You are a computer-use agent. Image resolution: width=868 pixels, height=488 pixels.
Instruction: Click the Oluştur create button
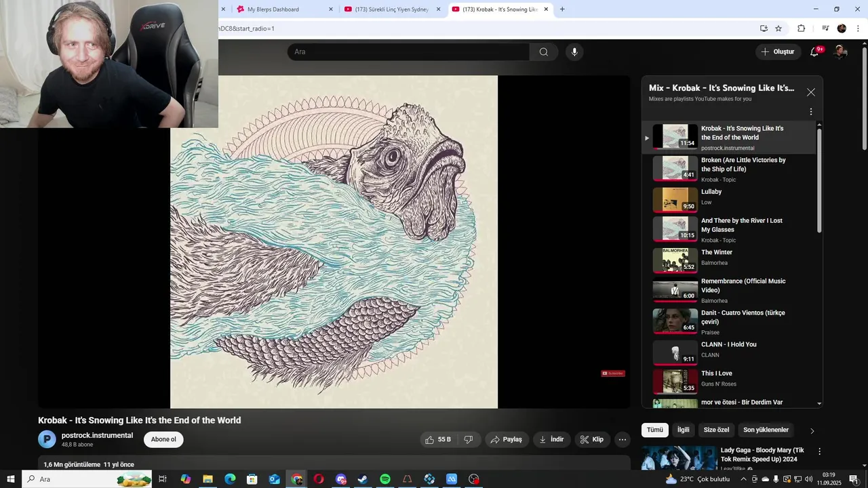click(778, 52)
